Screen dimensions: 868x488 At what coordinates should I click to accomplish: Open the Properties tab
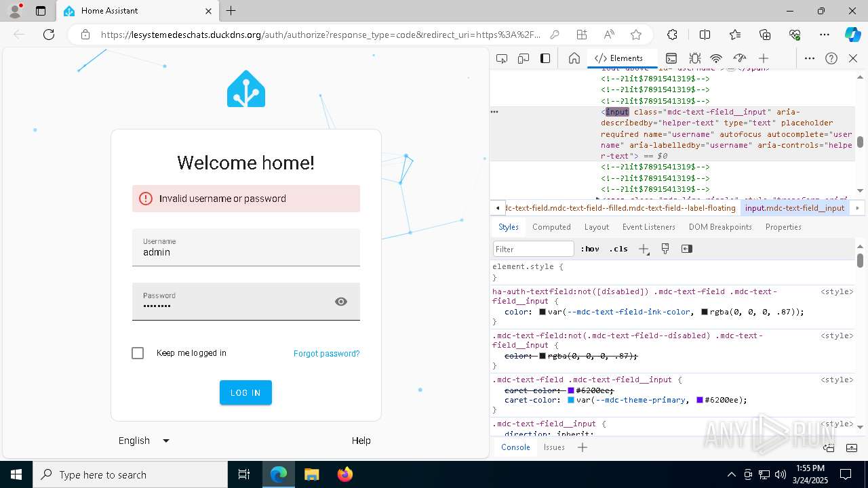tap(783, 227)
